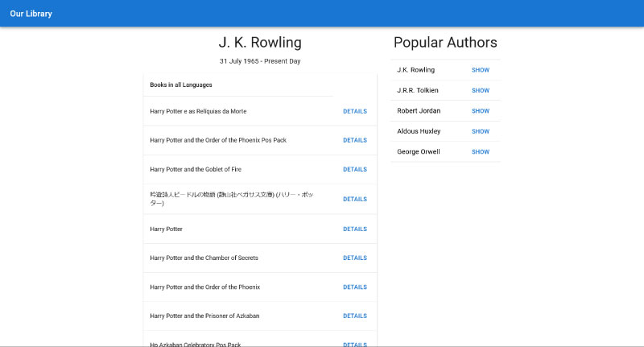644x347 pixels.
Task: Open details for Harry Potter and the Chamber of Secrets
Action: pos(355,258)
